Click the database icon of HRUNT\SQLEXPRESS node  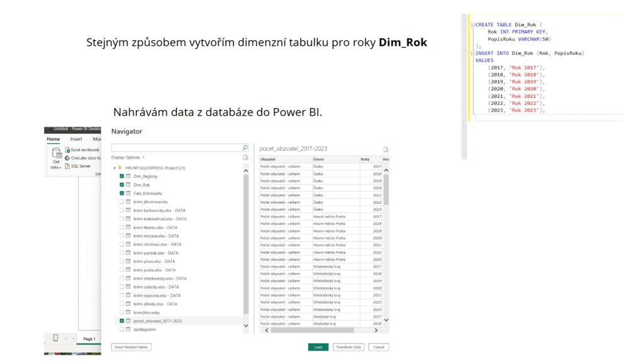click(x=120, y=167)
